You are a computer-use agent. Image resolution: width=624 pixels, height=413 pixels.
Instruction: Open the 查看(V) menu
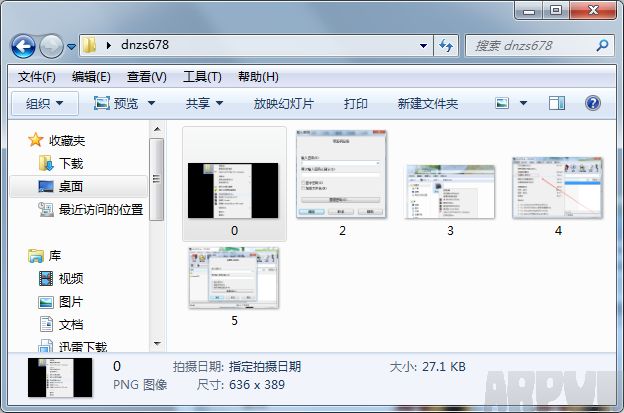coord(146,76)
